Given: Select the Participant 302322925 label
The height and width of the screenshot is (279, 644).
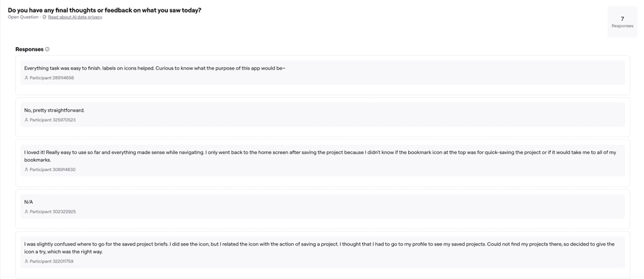Looking at the screenshot, I should click(x=53, y=212).
